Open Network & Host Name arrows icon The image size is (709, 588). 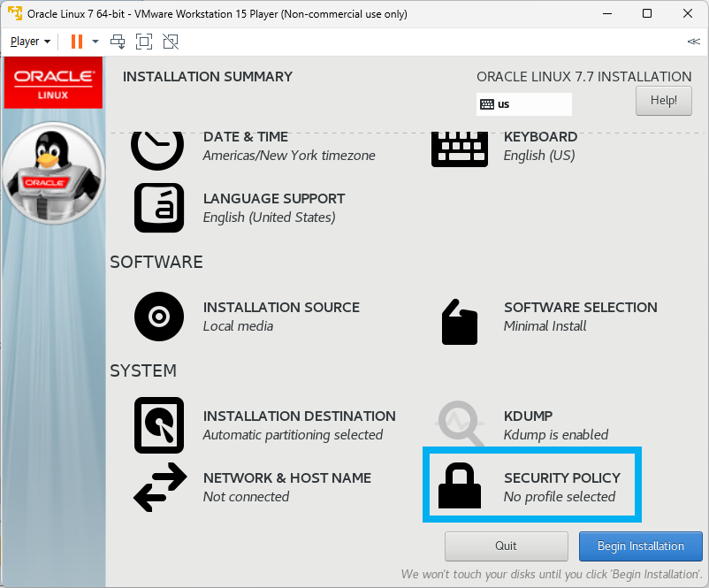pyautogui.click(x=160, y=487)
